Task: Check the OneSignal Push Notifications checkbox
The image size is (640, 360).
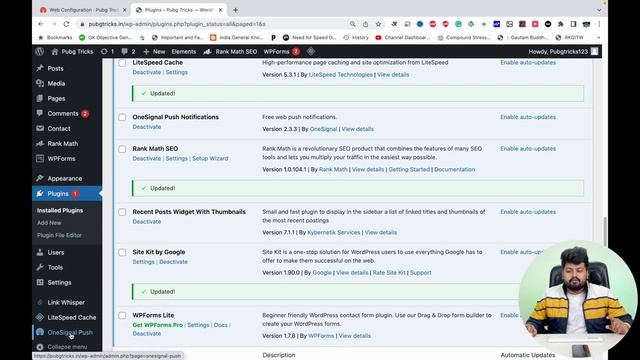Action: click(x=122, y=117)
